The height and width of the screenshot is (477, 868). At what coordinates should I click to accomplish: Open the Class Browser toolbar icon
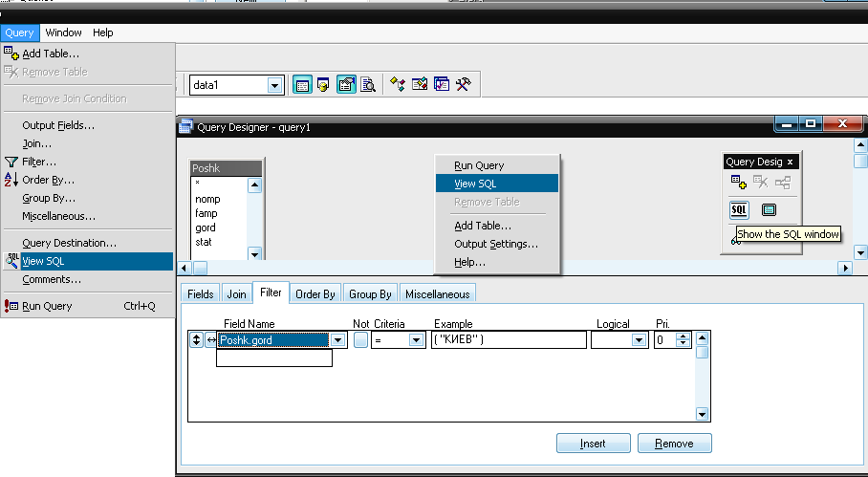coord(398,85)
